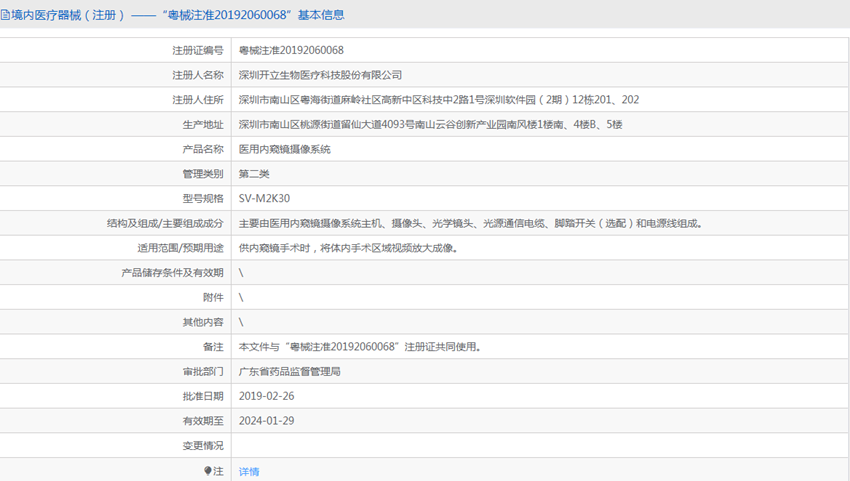Click the backslash value in the 产品储存条件及有效期 row
The height and width of the screenshot is (481, 850).
tap(241, 273)
